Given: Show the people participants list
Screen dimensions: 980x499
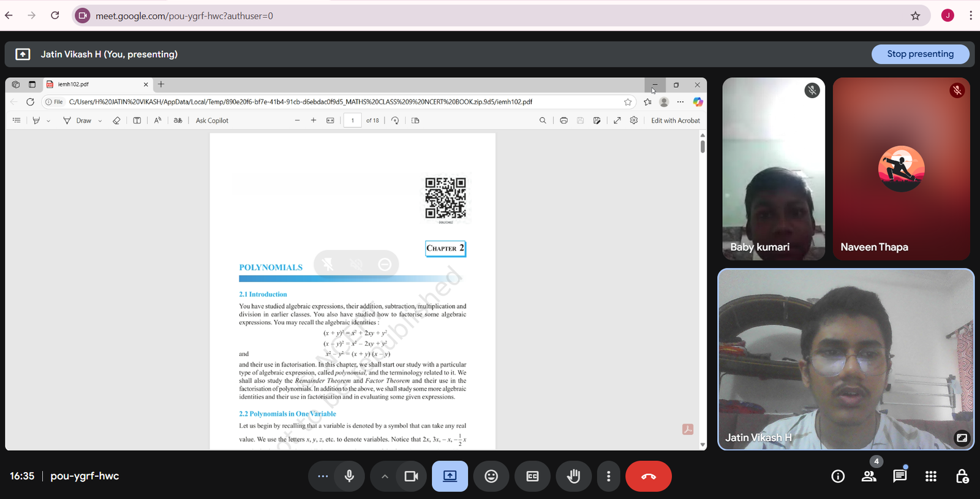Looking at the screenshot, I should pos(869,476).
